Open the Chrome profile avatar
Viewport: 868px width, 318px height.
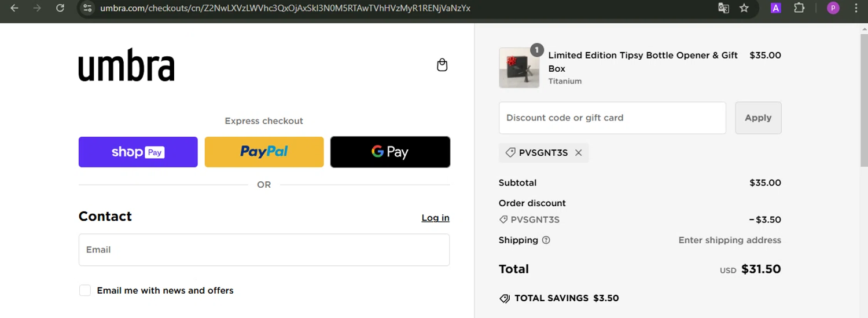[833, 8]
